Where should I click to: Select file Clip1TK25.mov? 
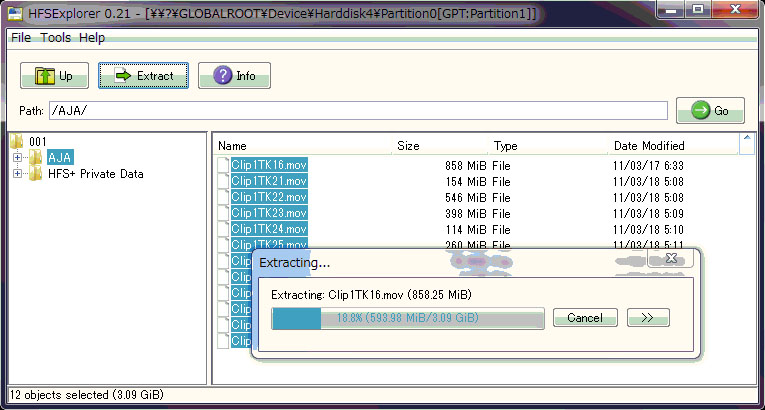pyautogui.click(x=269, y=244)
